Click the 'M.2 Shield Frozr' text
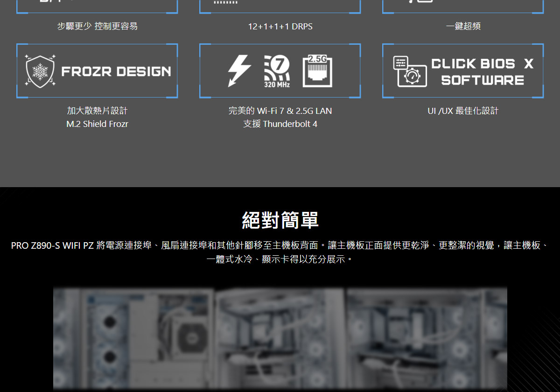 coord(97,124)
